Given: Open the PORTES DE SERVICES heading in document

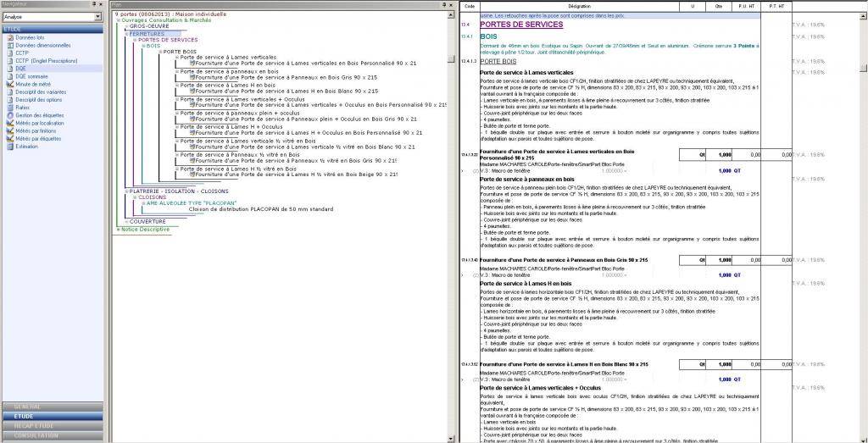Looking at the screenshot, I should click(x=521, y=25).
